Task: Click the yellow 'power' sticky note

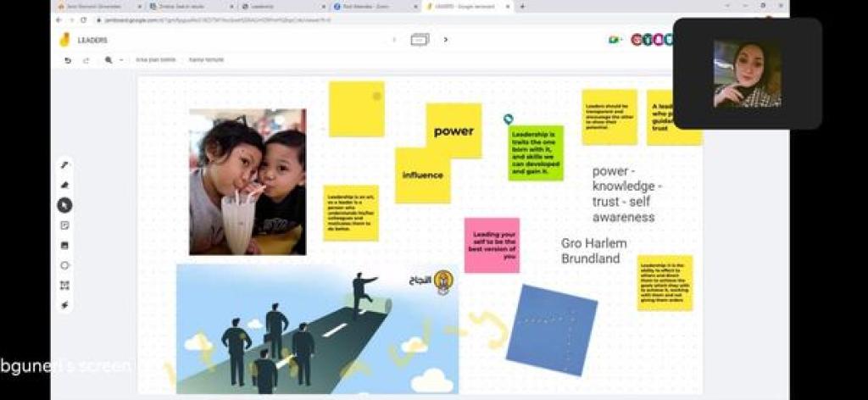Action: pyautogui.click(x=453, y=131)
